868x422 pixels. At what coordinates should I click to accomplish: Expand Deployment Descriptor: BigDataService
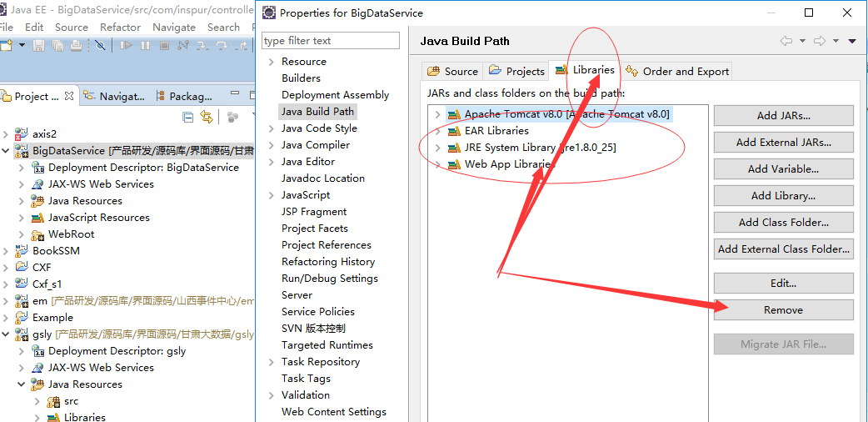pos(21,168)
